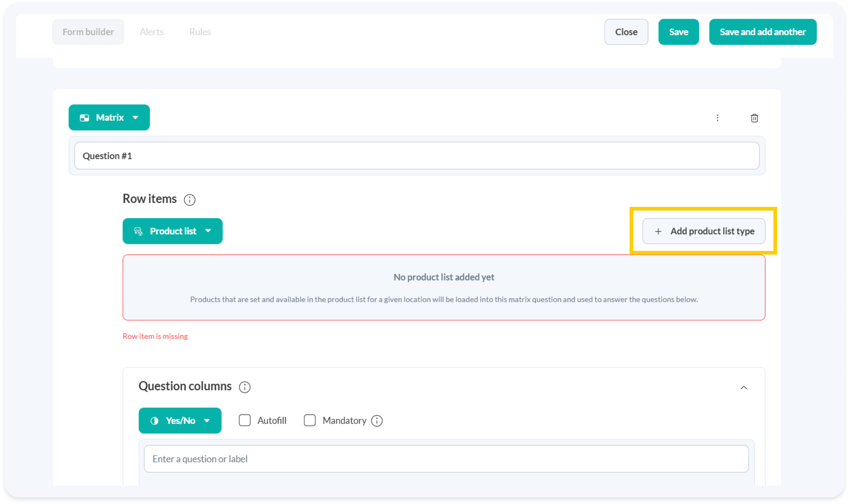The image size is (849, 504).
Task: Collapse the Question columns section
Action: [744, 388]
